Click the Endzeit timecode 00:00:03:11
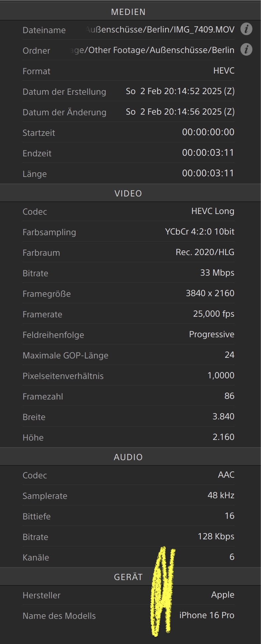Screen dimensions: 261x644 (x=208, y=153)
